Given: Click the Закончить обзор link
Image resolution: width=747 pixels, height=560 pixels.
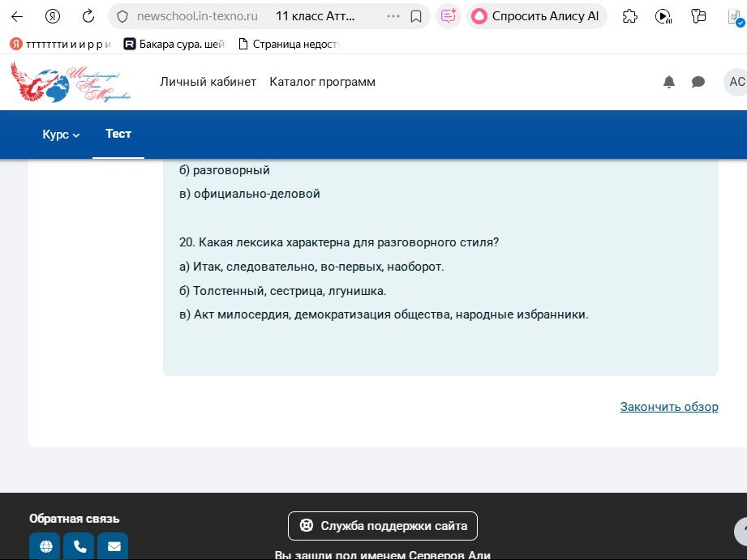Looking at the screenshot, I should click(x=669, y=407).
